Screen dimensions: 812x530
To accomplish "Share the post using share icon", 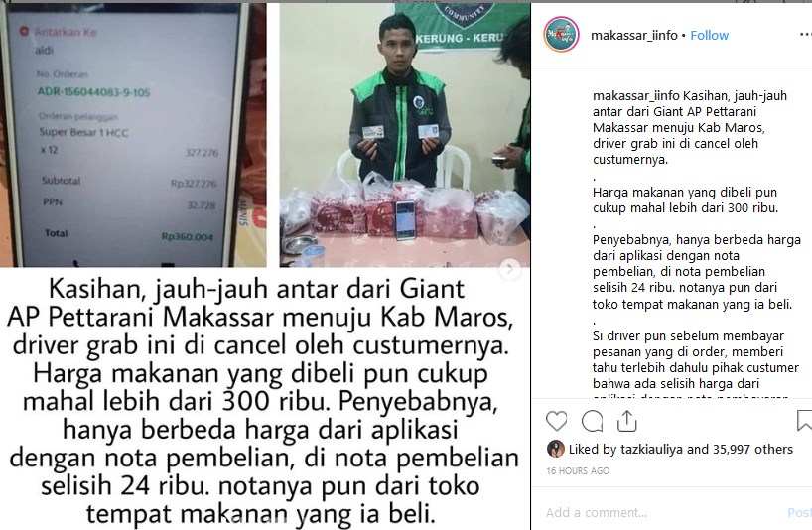I will [x=626, y=421].
